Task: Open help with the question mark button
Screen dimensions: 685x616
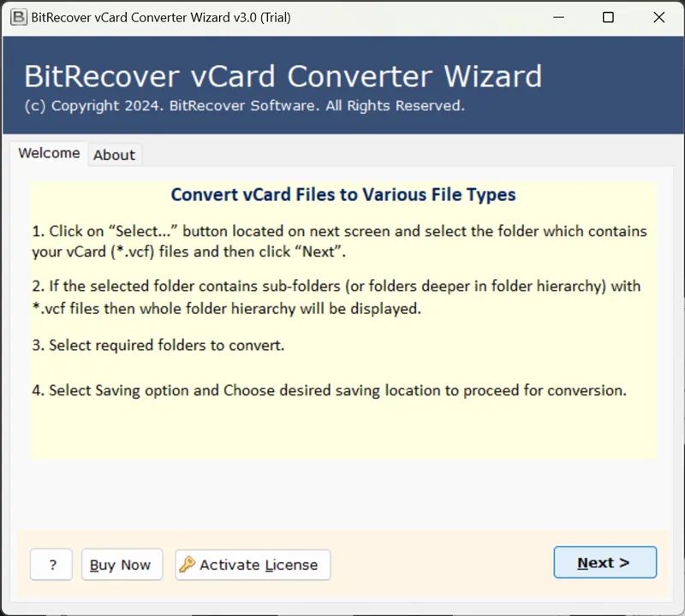Action: pyautogui.click(x=52, y=565)
